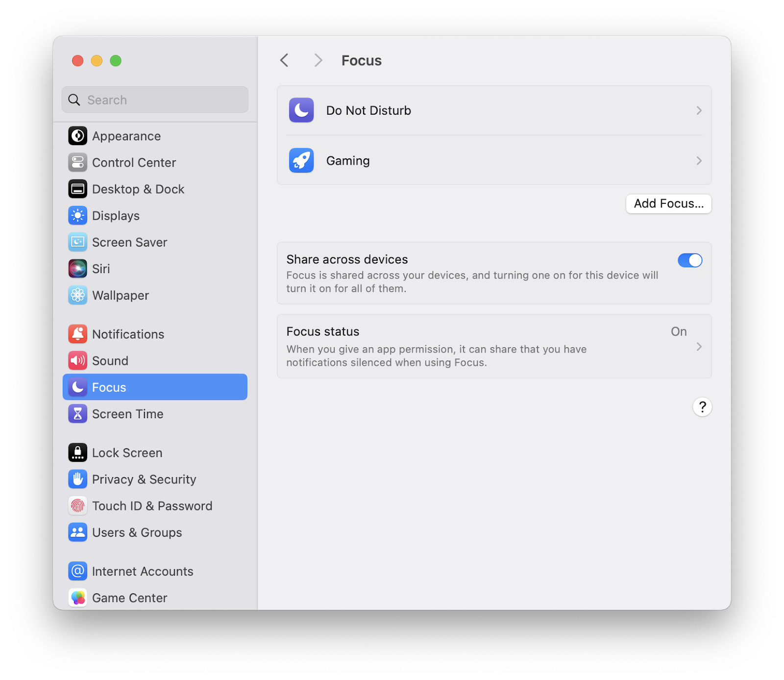Toggle Share across devices switch
Viewport: 784px width, 680px height.
pos(690,260)
